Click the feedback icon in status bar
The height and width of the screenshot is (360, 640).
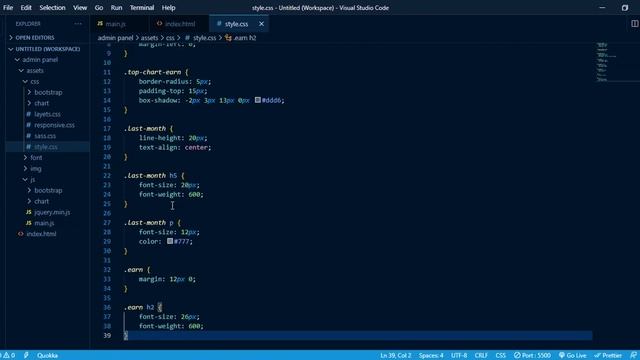tap(633, 355)
